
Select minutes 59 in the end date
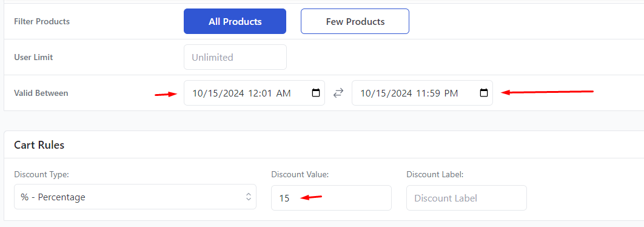point(434,93)
